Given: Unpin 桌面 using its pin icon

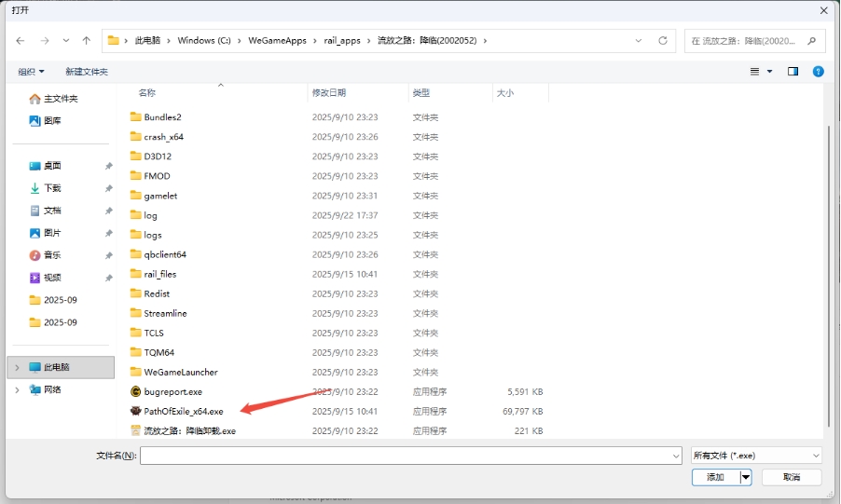Looking at the screenshot, I should pyautogui.click(x=108, y=166).
